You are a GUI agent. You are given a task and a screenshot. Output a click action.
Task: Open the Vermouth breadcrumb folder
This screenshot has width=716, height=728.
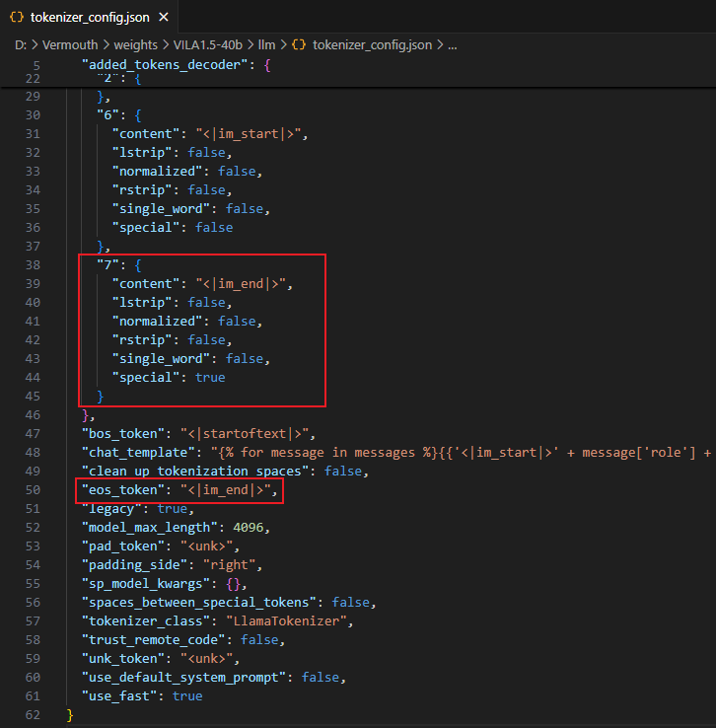[x=70, y=45]
